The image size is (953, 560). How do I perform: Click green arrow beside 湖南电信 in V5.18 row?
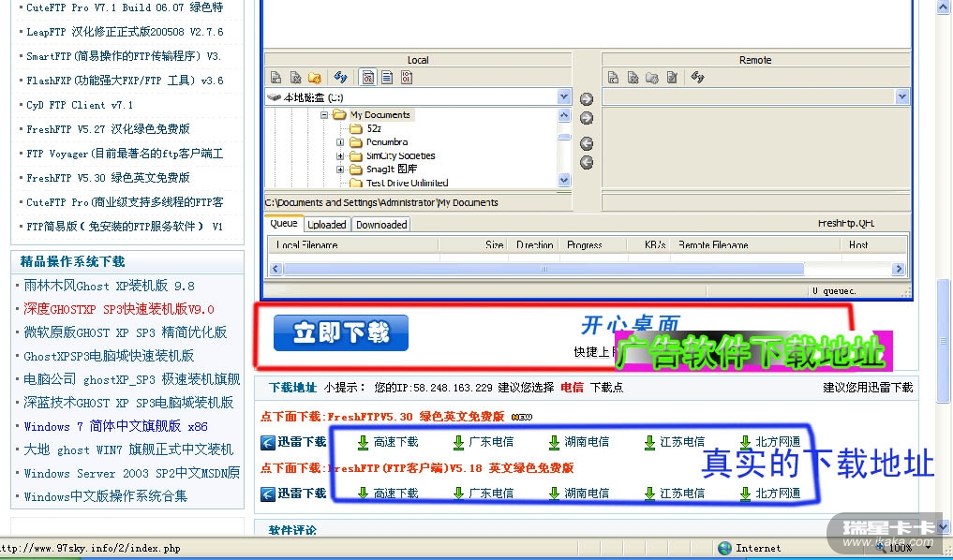tap(555, 494)
